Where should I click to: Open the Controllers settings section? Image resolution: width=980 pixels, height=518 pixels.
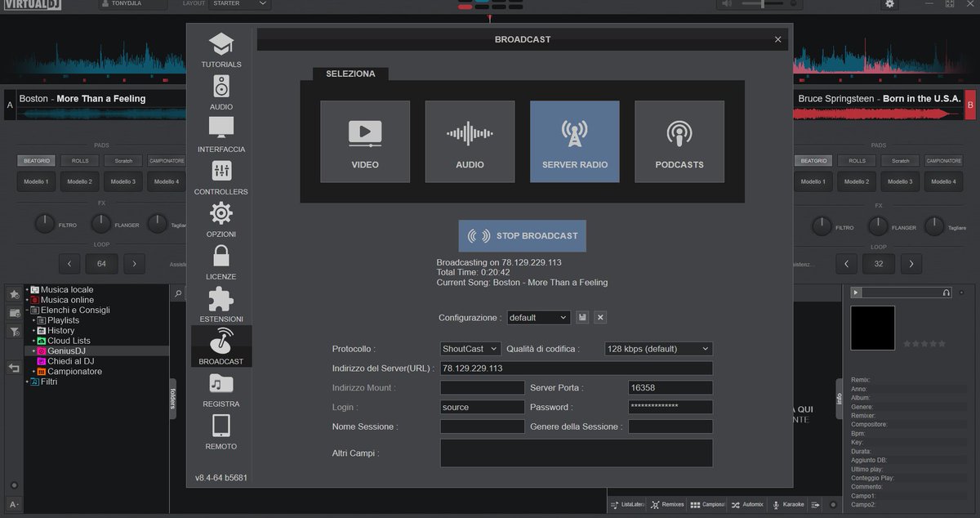click(221, 177)
